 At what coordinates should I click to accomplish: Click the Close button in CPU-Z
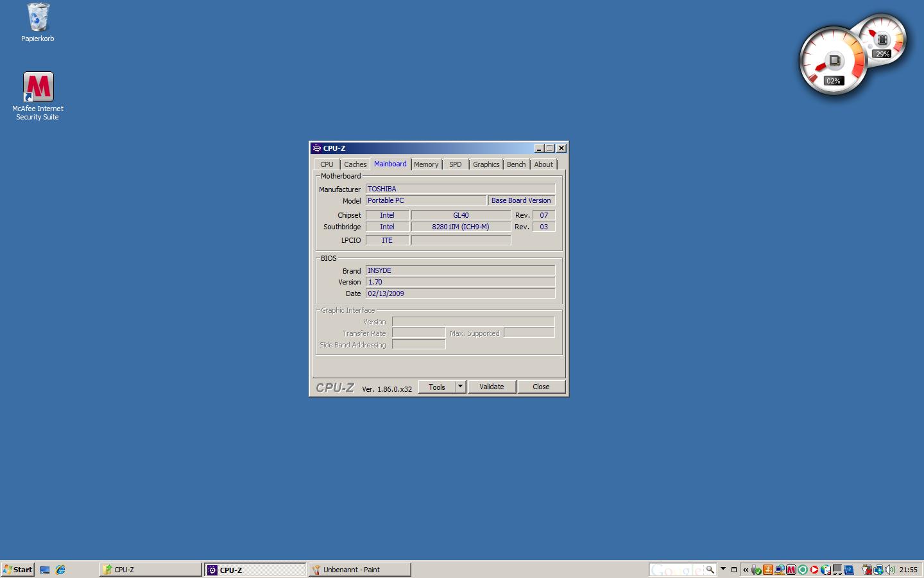541,387
